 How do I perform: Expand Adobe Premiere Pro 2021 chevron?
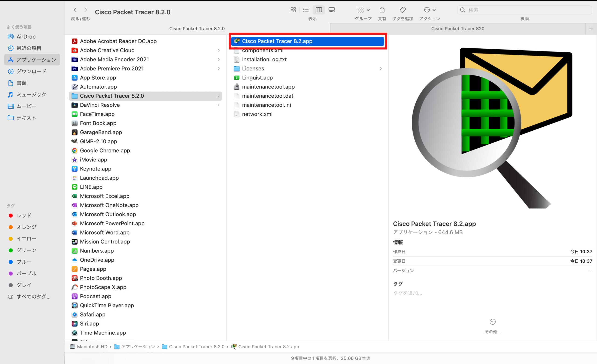219,68
